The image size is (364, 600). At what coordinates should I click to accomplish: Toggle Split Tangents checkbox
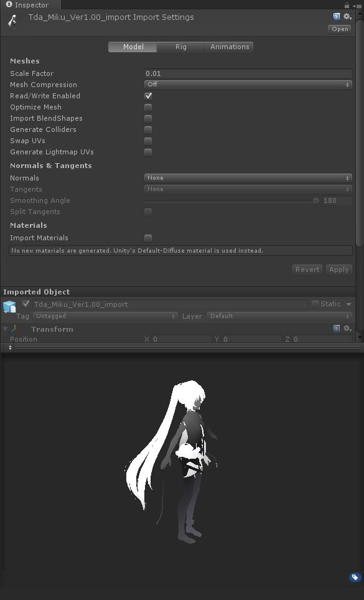click(x=148, y=212)
